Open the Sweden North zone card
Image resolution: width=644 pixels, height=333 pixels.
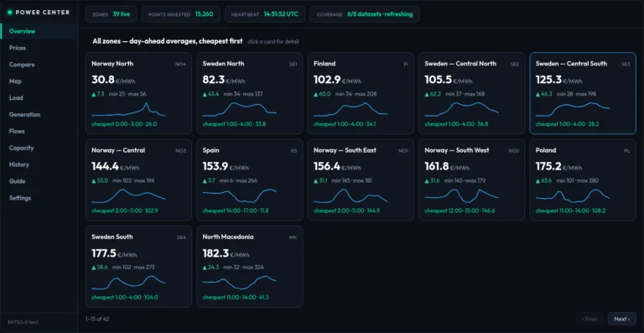tap(250, 93)
